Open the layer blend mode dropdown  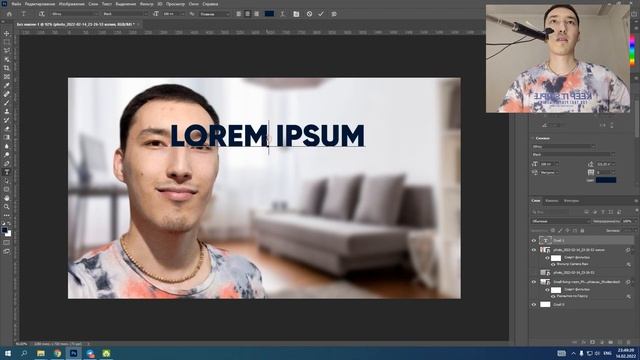tap(561, 221)
